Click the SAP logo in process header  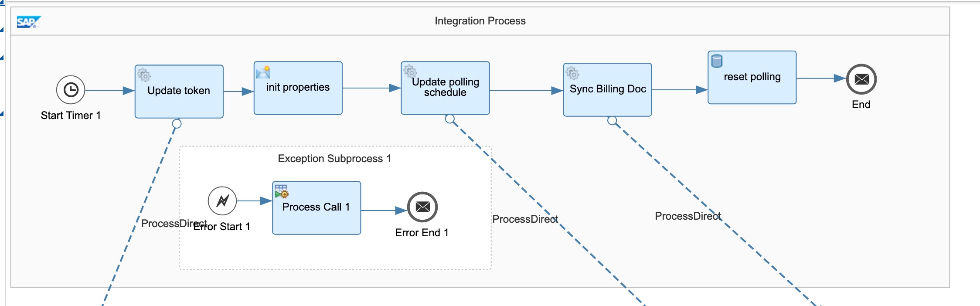(28, 22)
